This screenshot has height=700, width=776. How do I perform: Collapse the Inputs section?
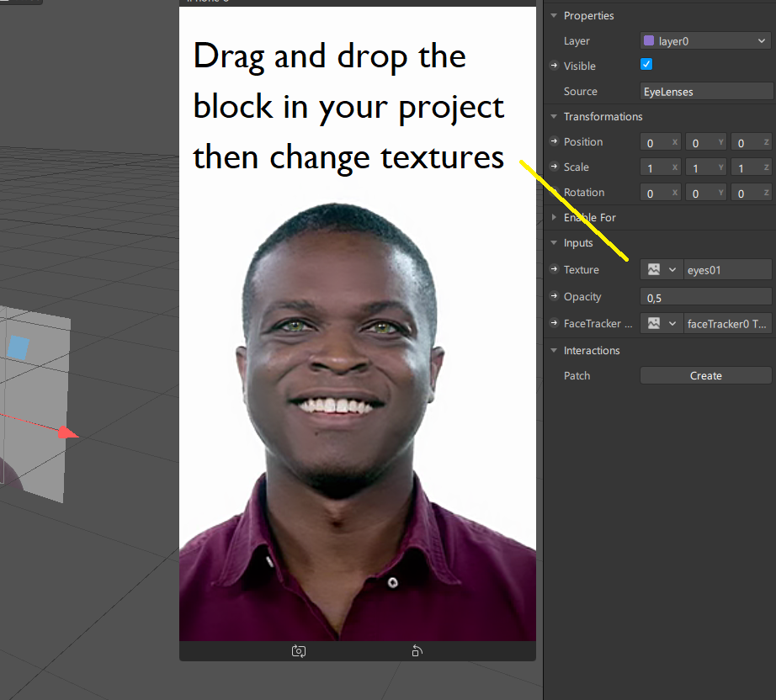click(x=554, y=242)
